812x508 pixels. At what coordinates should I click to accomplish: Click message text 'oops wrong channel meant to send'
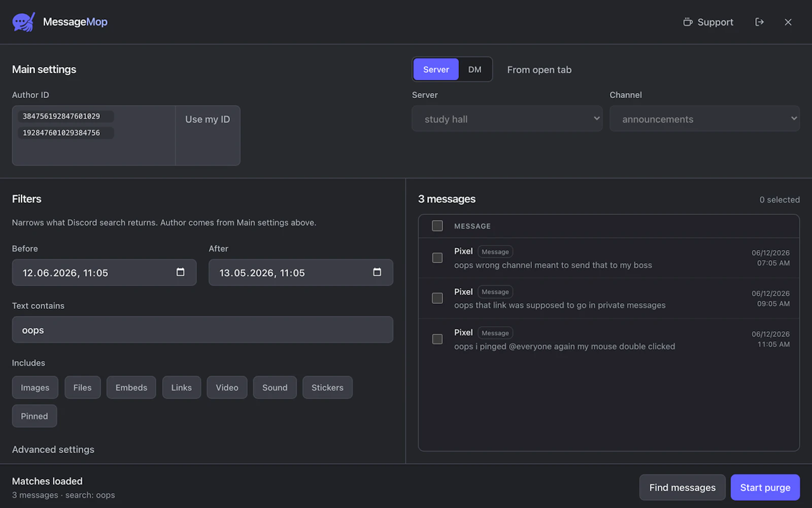pos(553,265)
